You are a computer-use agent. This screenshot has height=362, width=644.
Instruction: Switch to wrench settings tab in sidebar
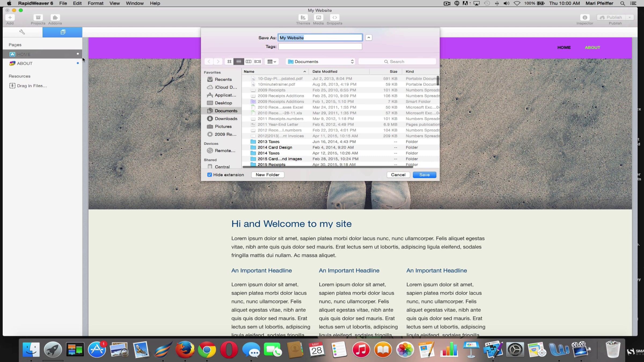tap(22, 32)
